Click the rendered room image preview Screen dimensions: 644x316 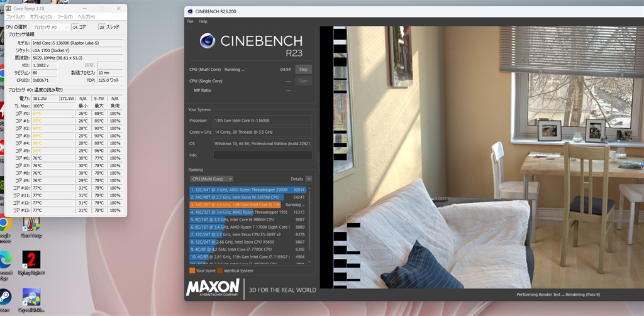click(x=489, y=157)
